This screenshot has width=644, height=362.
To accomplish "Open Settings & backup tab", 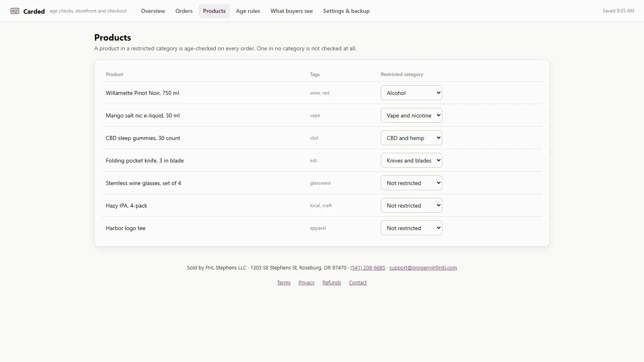I will click(346, 11).
